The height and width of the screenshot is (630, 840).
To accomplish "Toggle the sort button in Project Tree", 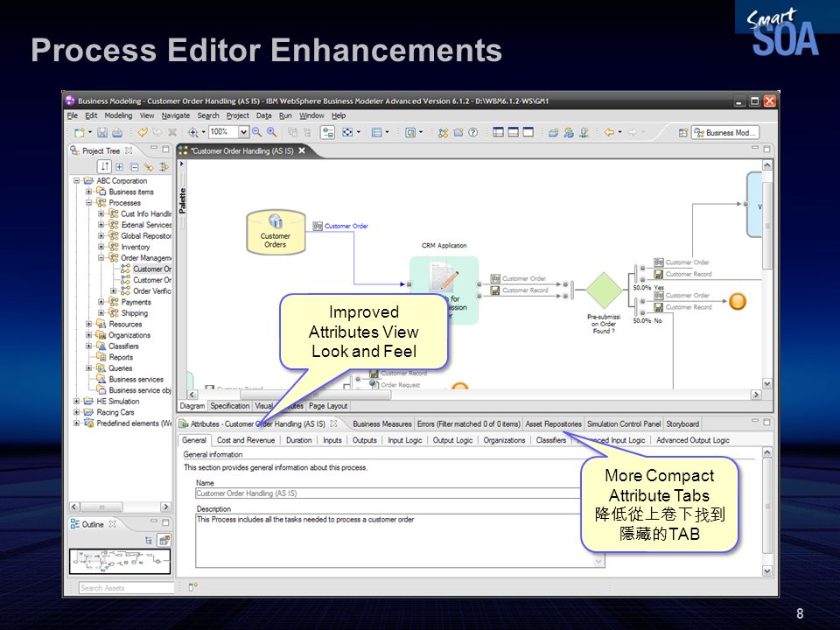I will click(x=104, y=166).
